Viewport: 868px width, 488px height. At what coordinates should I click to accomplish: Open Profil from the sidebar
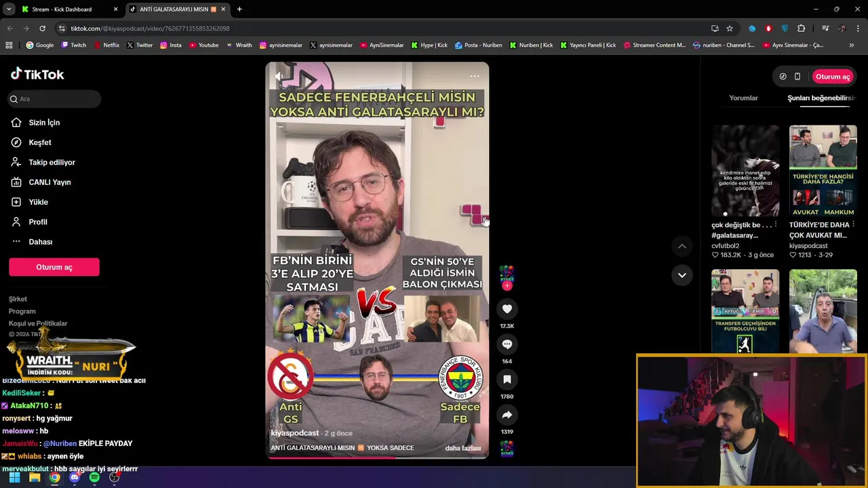[x=38, y=222]
